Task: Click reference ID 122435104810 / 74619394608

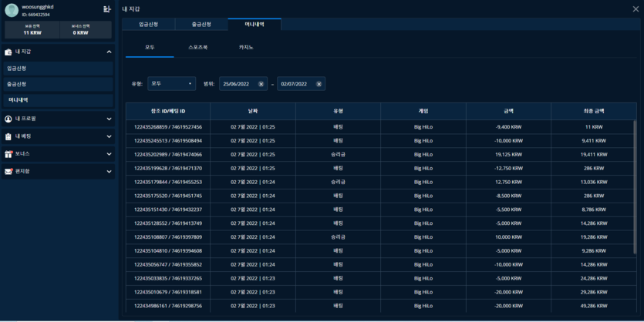Action: tap(168, 250)
